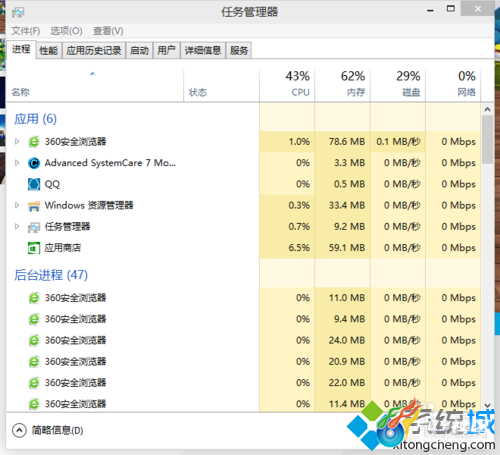The image size is (500, 455).
Task: Click the 任务管理器 process icon in list
Action: [x=34, y=227]
